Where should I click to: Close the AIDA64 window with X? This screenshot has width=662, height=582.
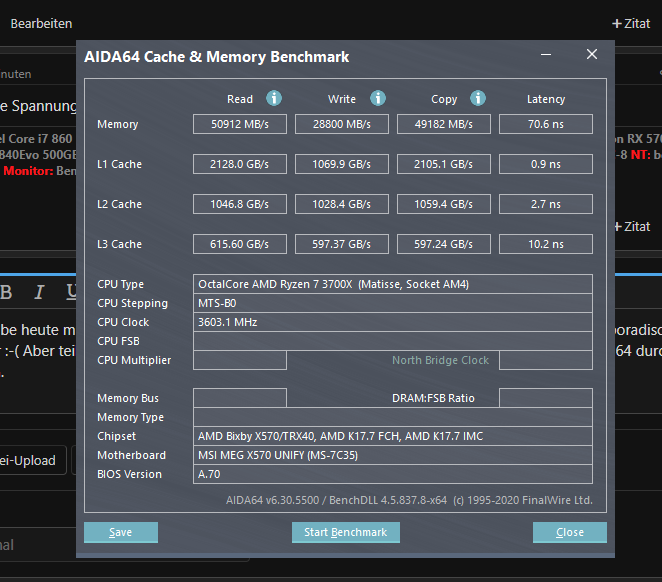(x=591, y=54)
